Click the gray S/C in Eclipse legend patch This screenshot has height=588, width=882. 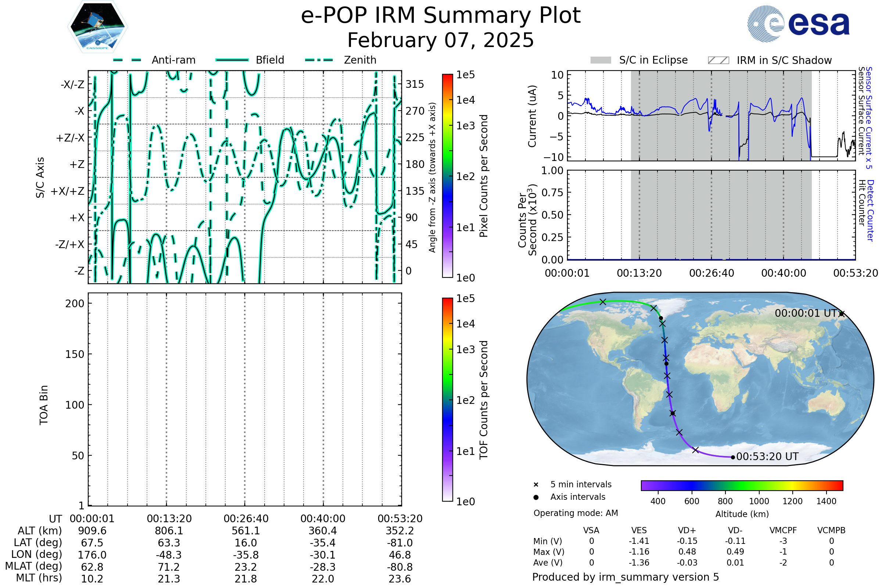coord(600,60)
